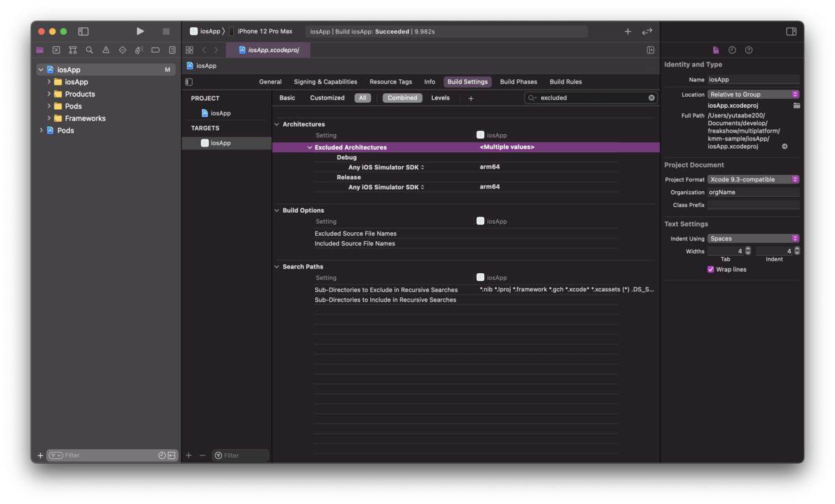Open the Symbol navigator

pyautogui.click(x=72, y=50)
